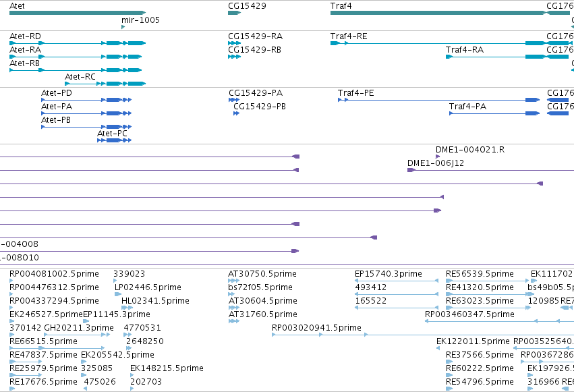This screenshot has height=392, width=574.
Task: Click CG15429-RA transcript
Action: pyautogui.click(x=234, y=43)
